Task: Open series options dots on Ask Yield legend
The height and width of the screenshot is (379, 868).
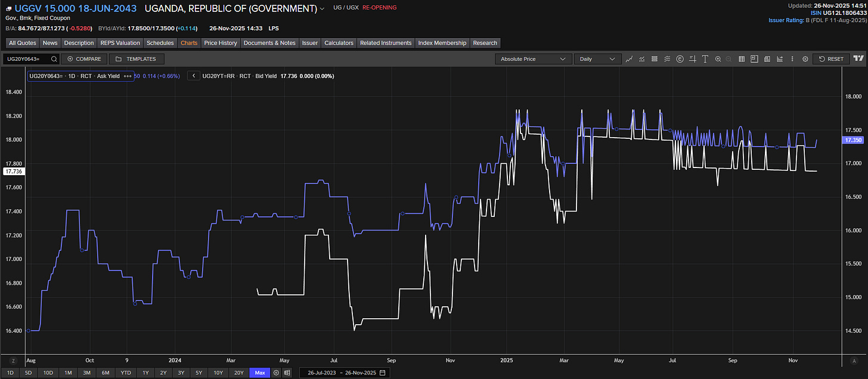Action: pos(127,76)
